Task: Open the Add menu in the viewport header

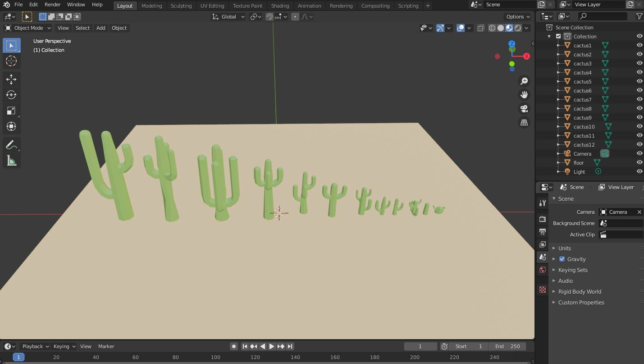Action: 100,28
